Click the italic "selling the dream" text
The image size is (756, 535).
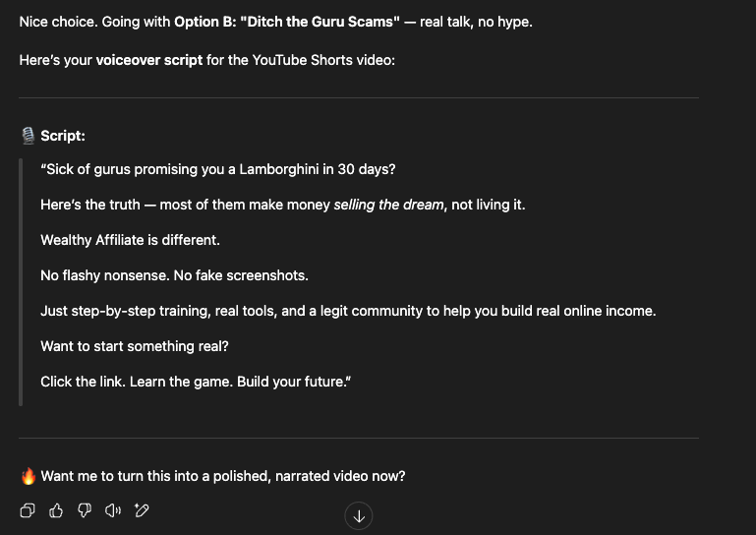click(390, 205)
